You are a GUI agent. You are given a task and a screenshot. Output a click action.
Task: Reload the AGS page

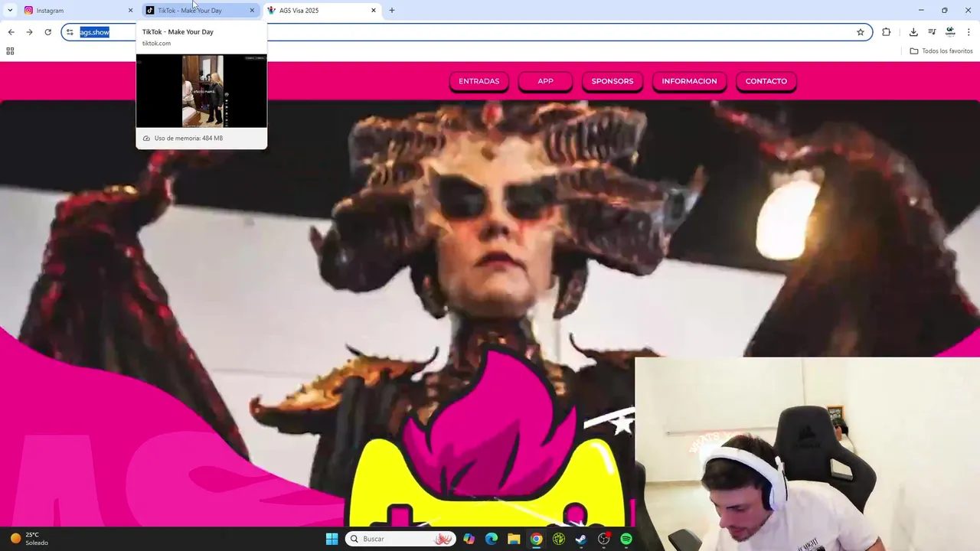[47, 32]
